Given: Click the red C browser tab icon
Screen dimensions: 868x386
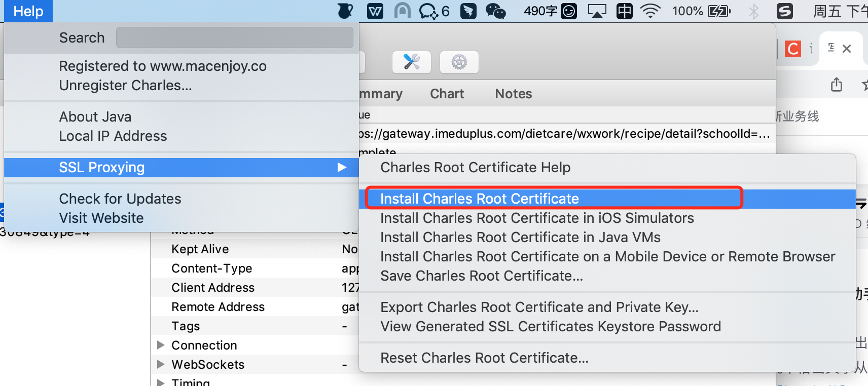Looking at the screenshot, I should pos(793,49).
